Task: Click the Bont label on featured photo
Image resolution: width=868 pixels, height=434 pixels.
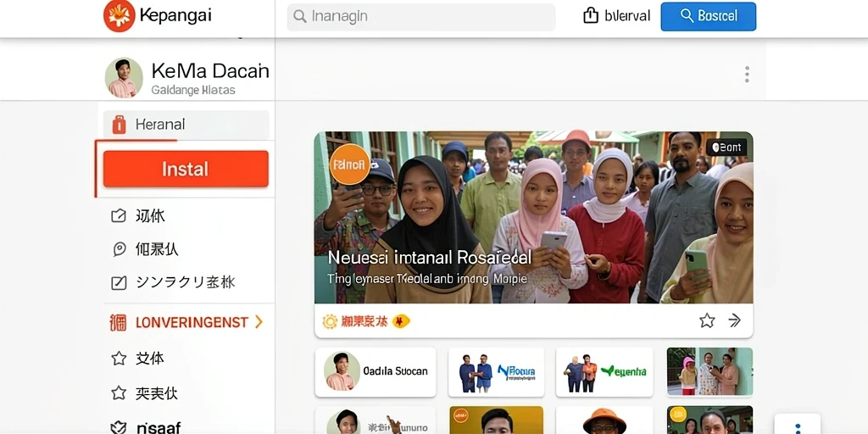Action: (726, 147)
